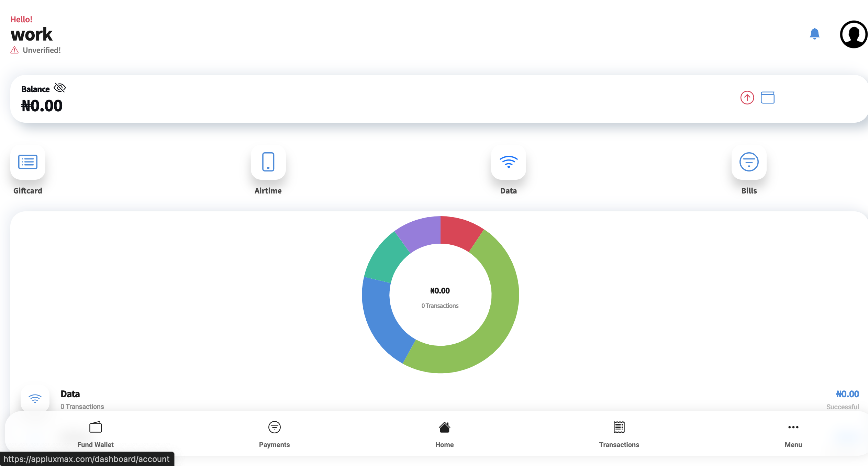The height and width of the screenshot is (466, 868).
Task: Open the Giftcard service
Action: [28, 162]
